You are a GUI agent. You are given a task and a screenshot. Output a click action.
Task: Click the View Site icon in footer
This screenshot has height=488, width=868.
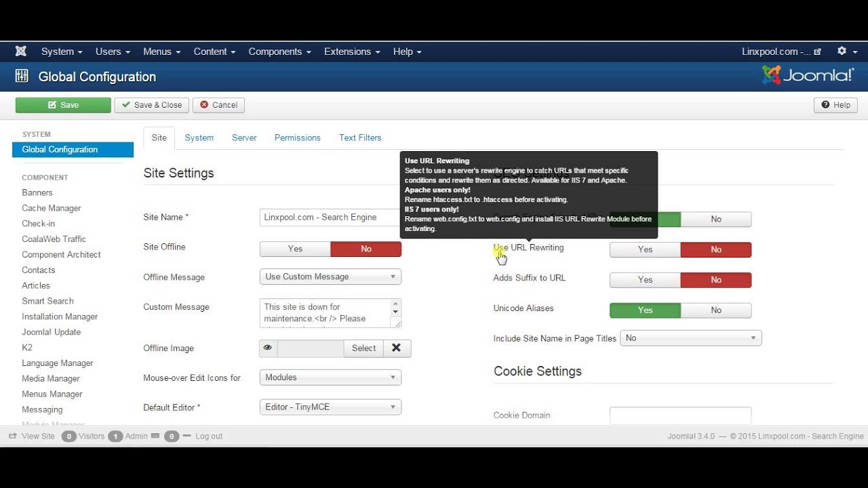(12, 436)
